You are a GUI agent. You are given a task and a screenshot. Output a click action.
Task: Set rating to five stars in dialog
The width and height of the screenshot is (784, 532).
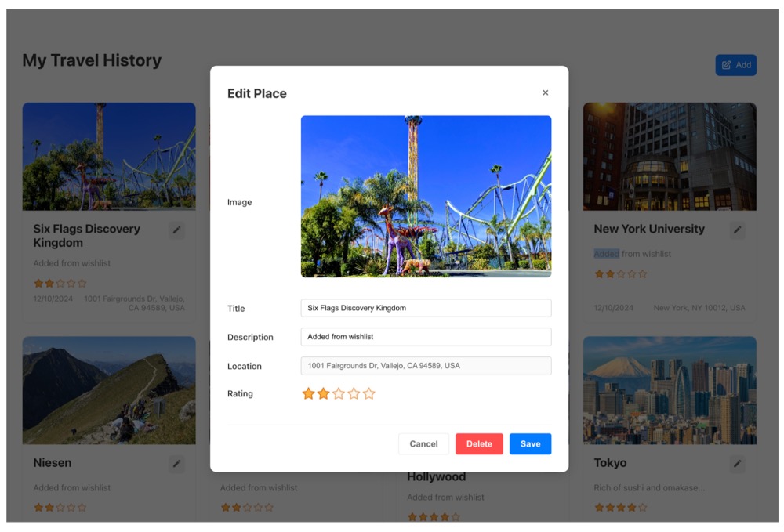point(369,393)
